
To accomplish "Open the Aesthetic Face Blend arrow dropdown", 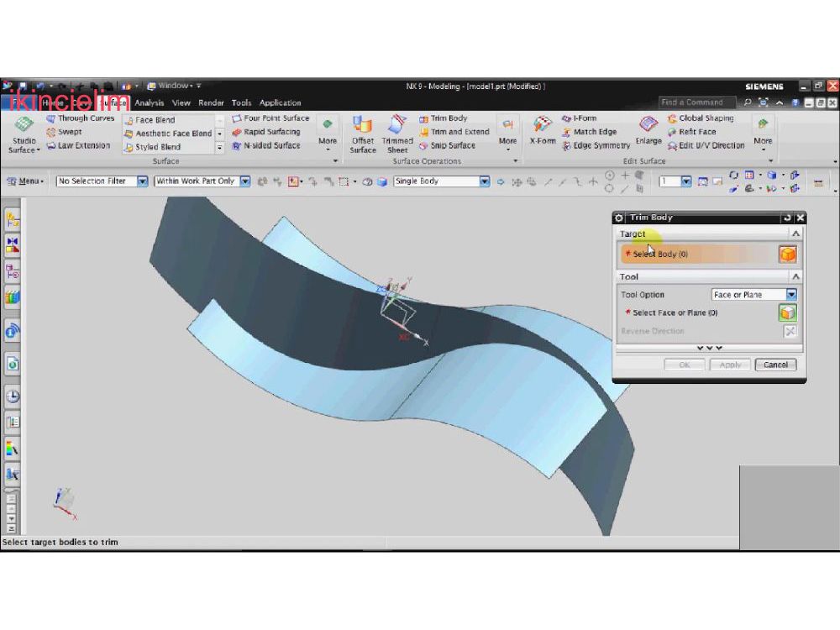I will pyautogui.click(x=219, y=134).
